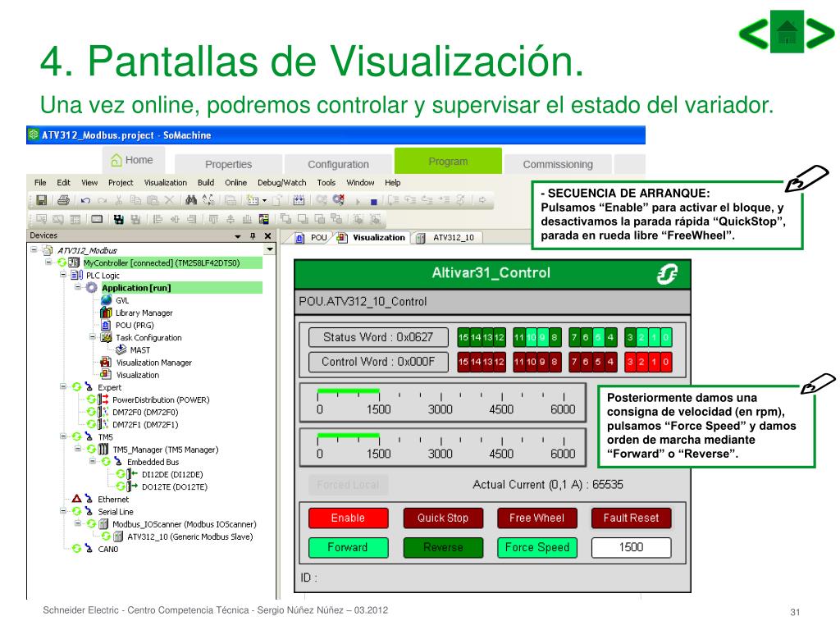
Task: Close the Devices panel
Action: click(268, 235)
